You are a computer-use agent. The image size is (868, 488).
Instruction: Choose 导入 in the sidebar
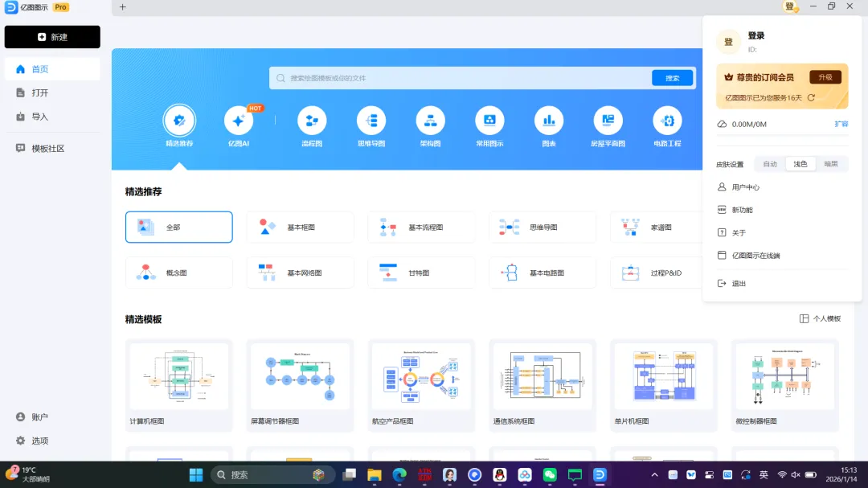pos(52,117)
